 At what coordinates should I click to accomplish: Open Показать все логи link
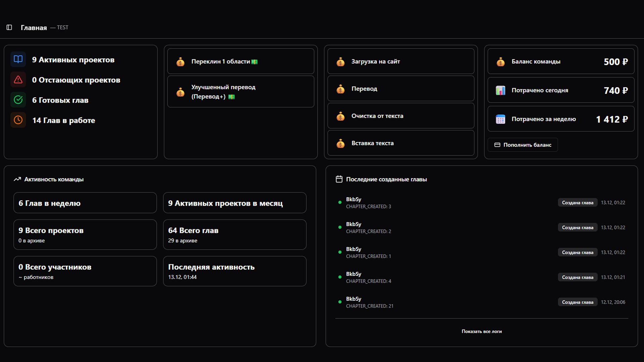coord(481,331)
